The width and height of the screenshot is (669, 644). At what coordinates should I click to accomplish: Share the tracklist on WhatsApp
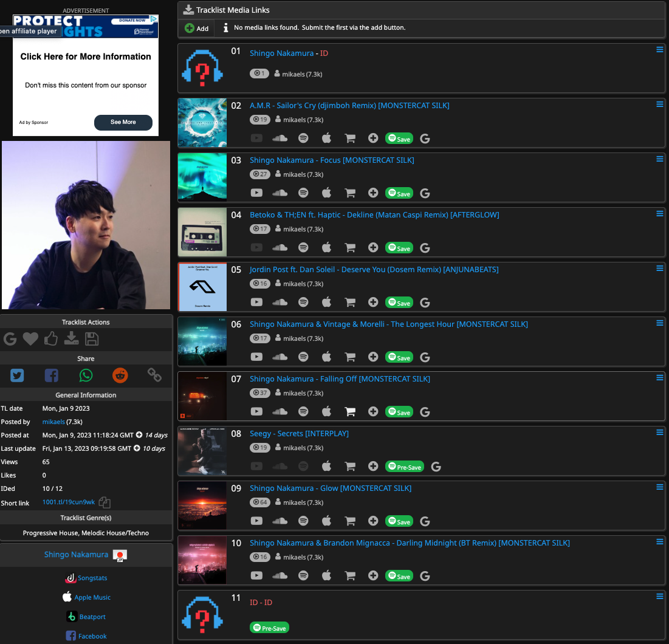coord(86,375)
